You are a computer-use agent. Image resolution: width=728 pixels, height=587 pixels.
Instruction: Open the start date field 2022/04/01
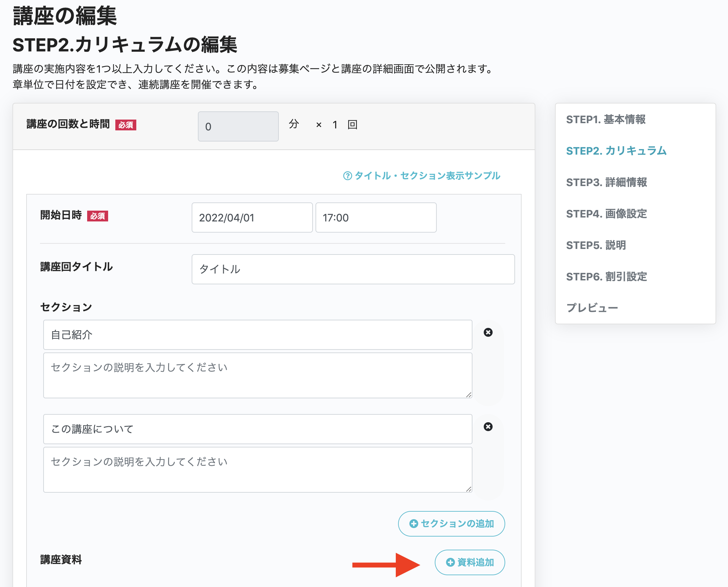coord(252,218)
